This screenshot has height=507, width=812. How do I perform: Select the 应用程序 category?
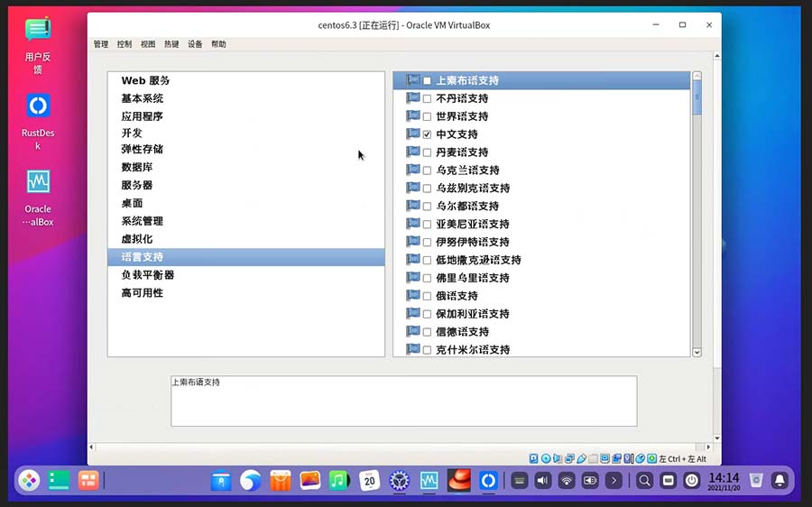tap(246, 116)
